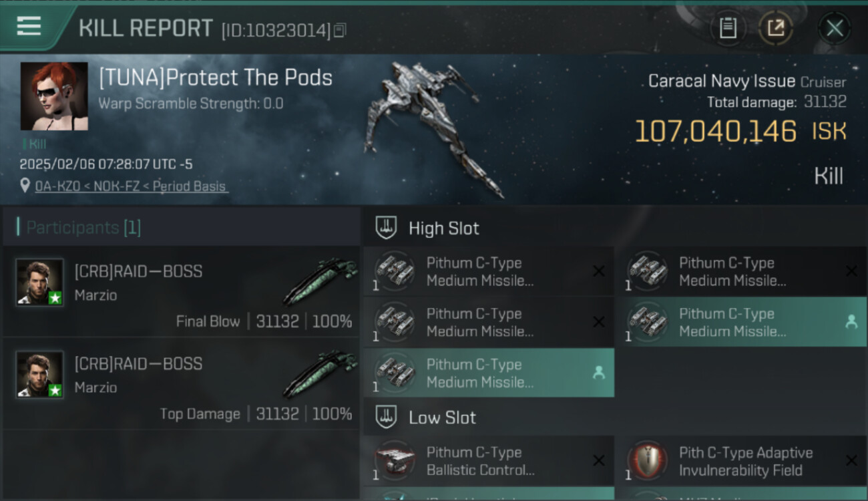Click the location pin icon beside 0A-KZ0
868x501 pixels.
coord(25,186)
